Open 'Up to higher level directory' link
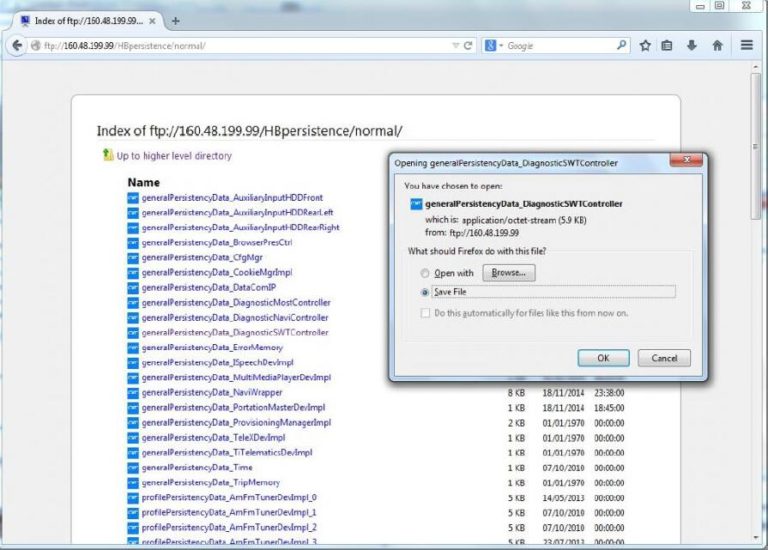 coord(173,156)
